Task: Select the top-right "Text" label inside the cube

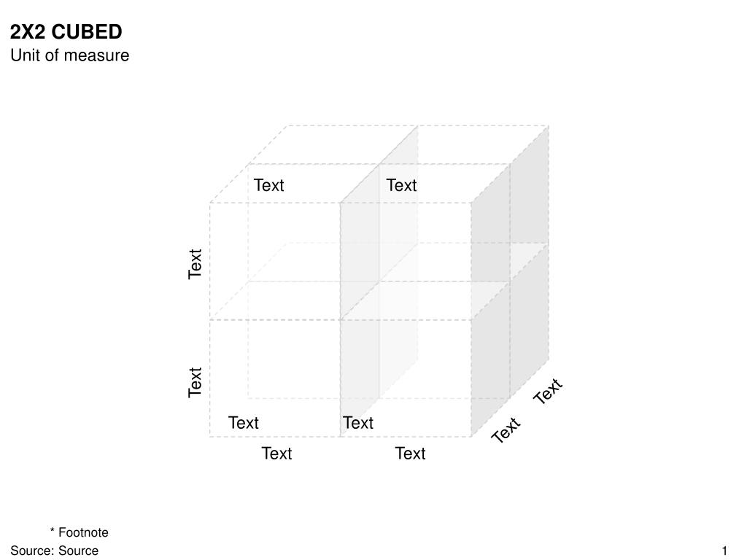Action: click(x=401, y=185)
